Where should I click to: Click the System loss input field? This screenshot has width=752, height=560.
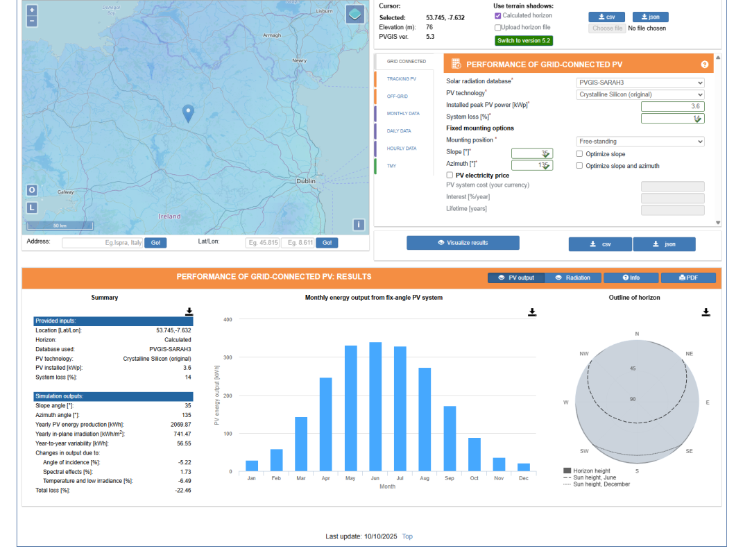coord(672,118)
